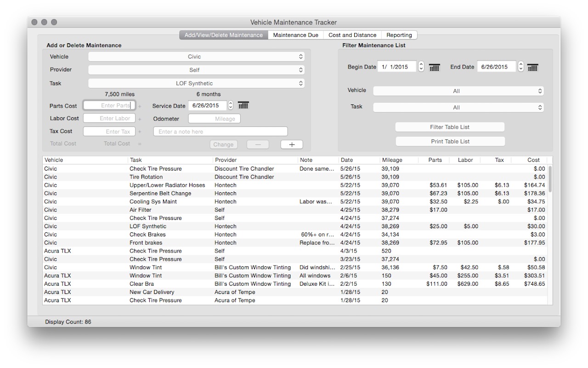Switch to the Maintenance Due tab
588x368 pixels.
295,35
